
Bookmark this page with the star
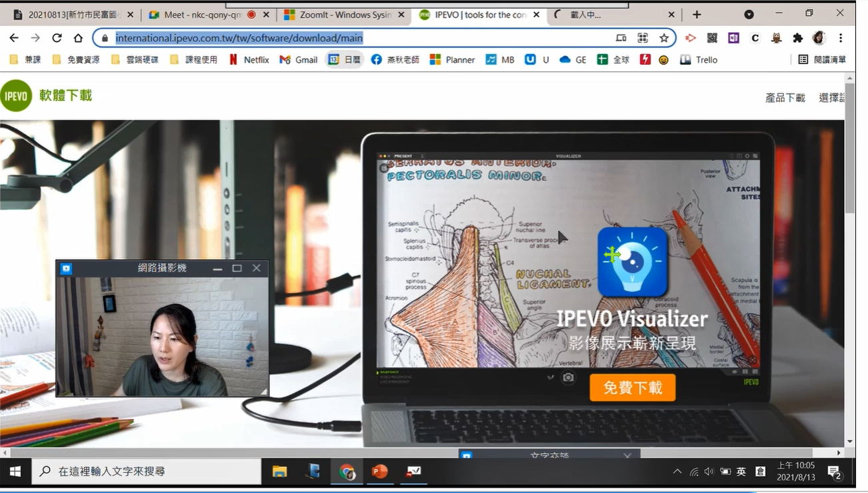664,38
